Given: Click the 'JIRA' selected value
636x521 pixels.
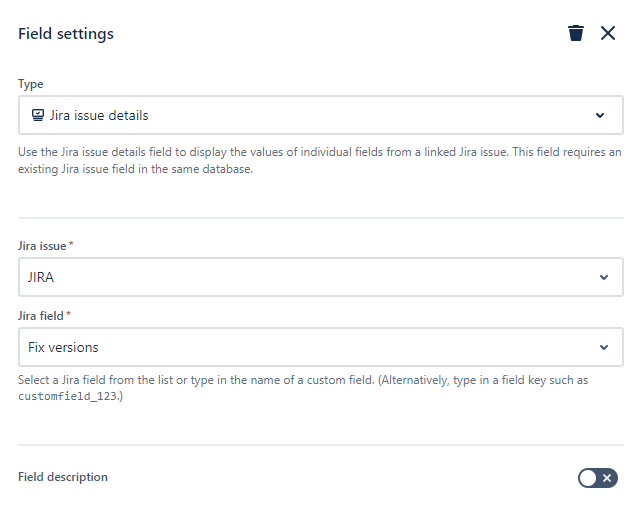Looking at the screenshot, I should coord(41,277).
